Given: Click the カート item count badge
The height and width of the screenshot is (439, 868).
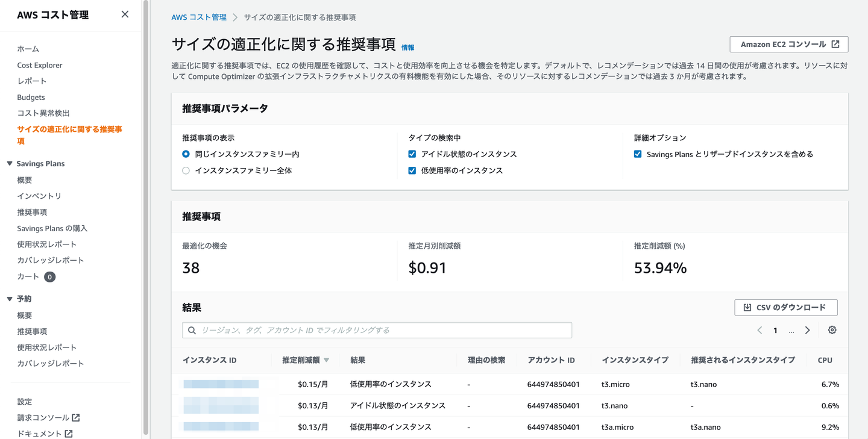Looking at the screenshot, I should (49, 277).
